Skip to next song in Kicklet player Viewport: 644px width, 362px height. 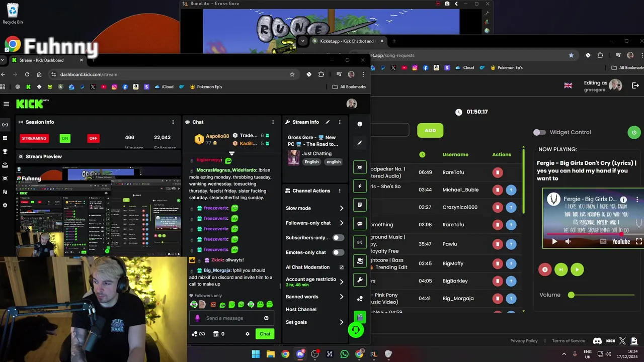tap(561, 269)
